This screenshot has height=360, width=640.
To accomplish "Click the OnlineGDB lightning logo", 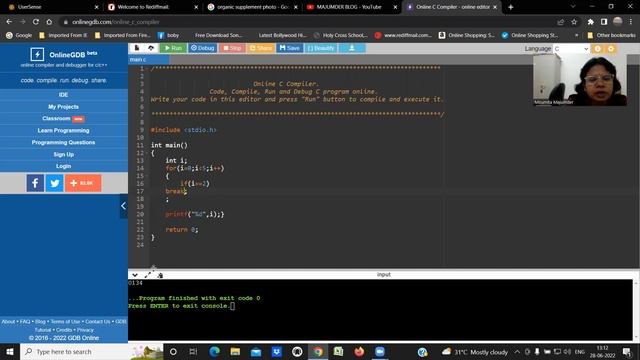I will pyautogui.click(x=37, y=54).
